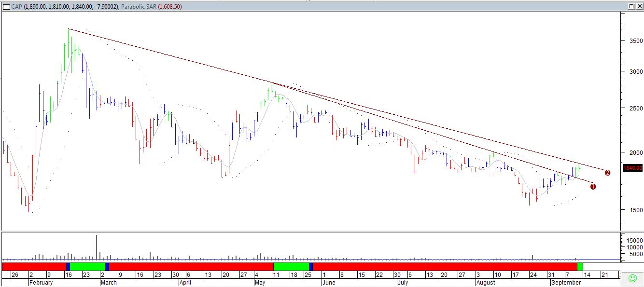Select the May month label
The image size is (644, 287).
coord(260,283)
